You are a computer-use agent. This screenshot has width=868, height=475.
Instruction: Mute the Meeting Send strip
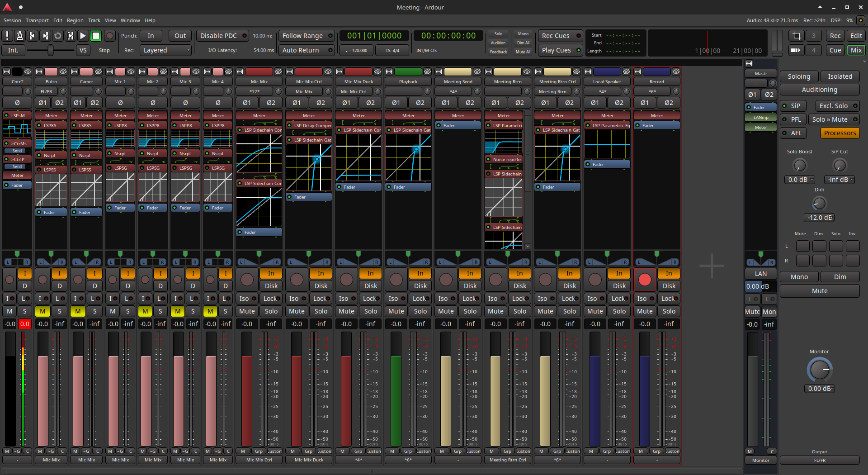446,311
